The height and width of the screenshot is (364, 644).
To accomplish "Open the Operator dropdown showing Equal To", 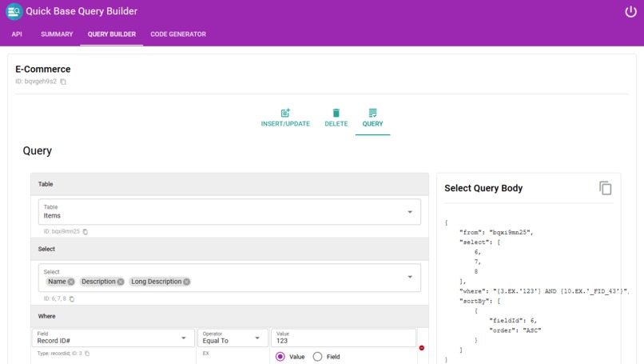I will pyautogui.click(x=233, y=338).
